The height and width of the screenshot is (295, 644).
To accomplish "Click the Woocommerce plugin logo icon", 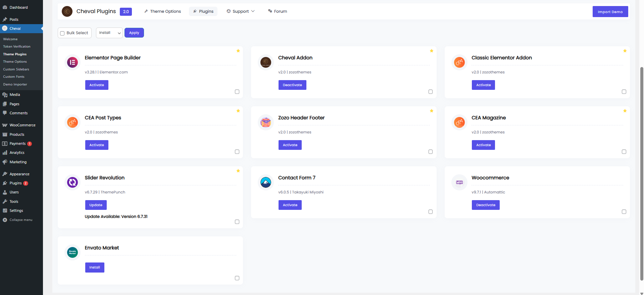I will click(459, 182).
